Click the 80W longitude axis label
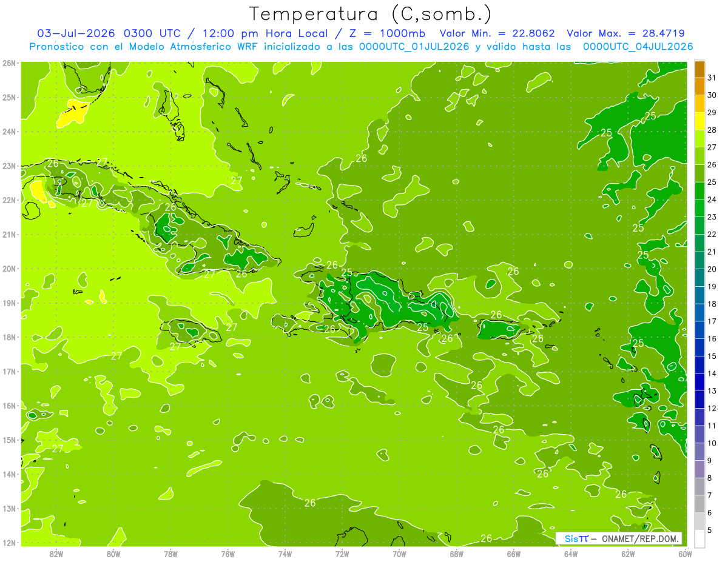Viewport: 728px width, 562px height. click(113, 554)
